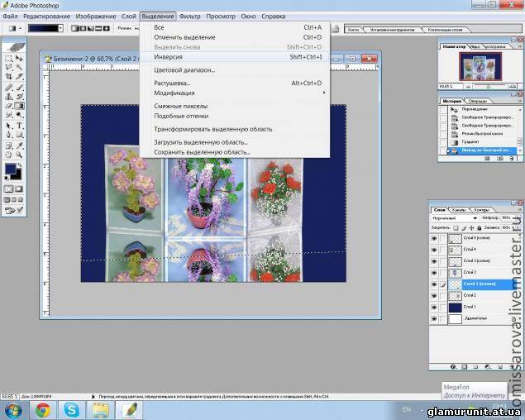This screenshot has width=525, height=420.
Task: Toggle eye icon for Слой 3
Action: pos(434,273)
